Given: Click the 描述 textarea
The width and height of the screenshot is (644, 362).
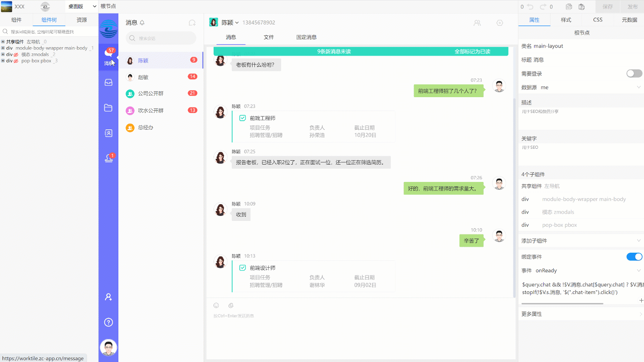Looking at the screenshot, I should [581, 118].
